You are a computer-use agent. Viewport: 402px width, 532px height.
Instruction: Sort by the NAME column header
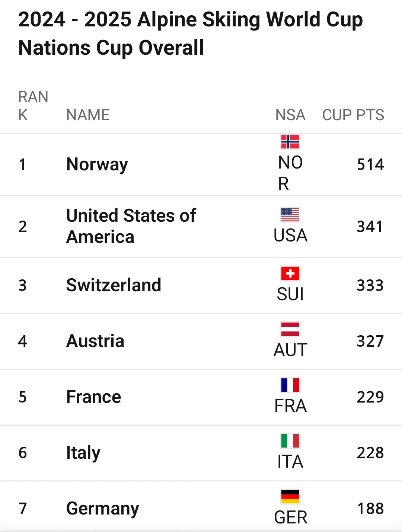[88, 115]
